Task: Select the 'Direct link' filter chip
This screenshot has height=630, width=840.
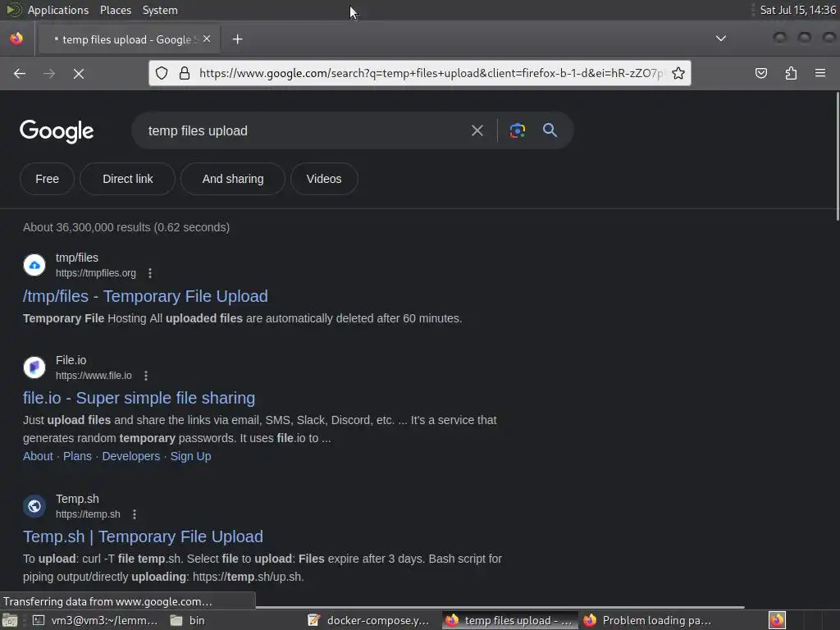Action: 127,179
